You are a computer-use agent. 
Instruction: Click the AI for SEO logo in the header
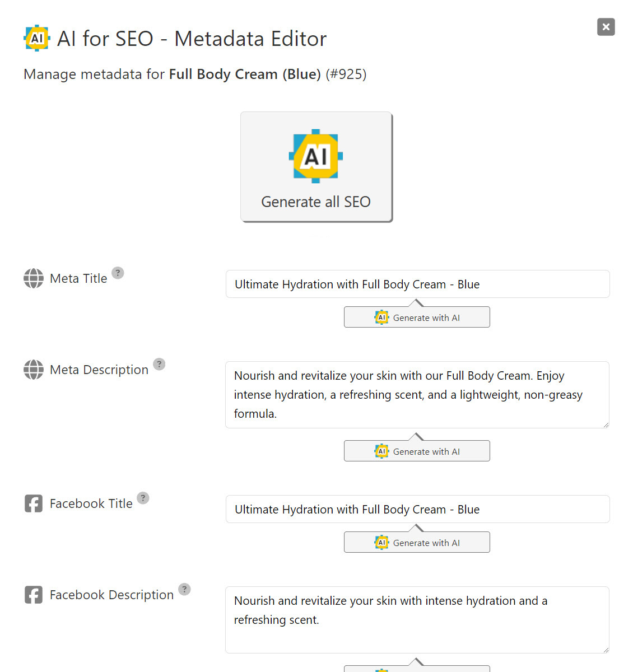tap(37, 38)
